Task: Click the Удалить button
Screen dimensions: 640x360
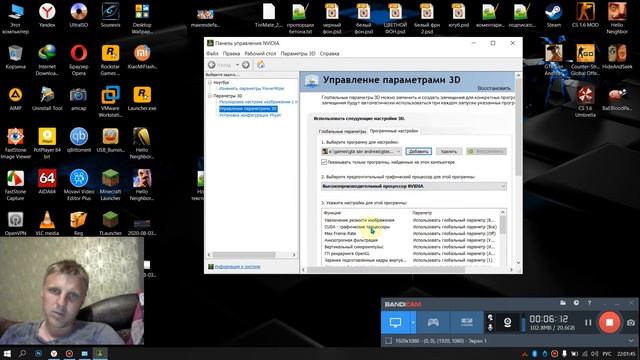Action: pos(449,151)
